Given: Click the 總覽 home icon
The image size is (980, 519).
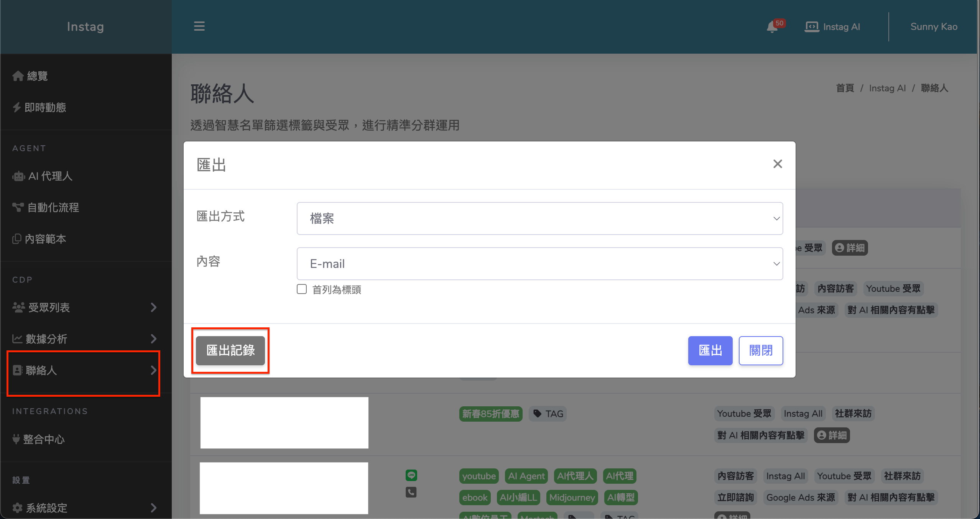Looking at the screenshot, I should tap(18, 76).
